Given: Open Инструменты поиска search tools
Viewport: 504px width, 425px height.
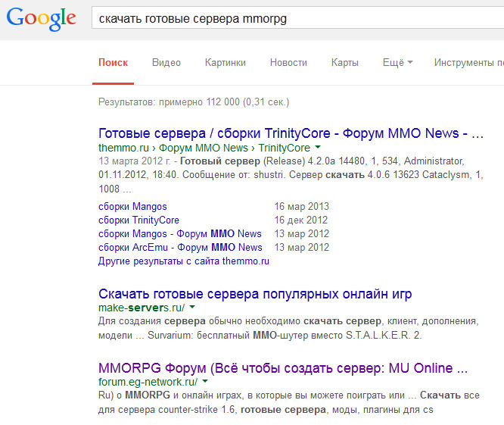Looking at the screenshot, I should (469, 62).
